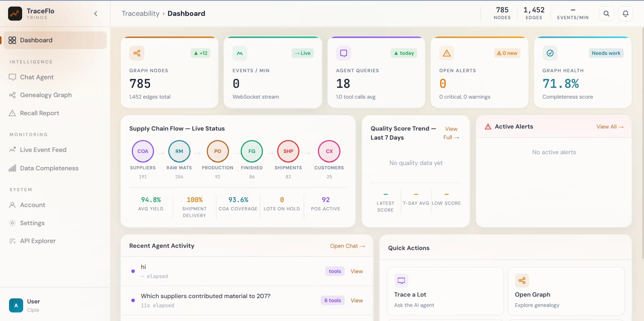Viewport: 644px width, 321px height.
Task: Click the Graph Health checkmark icon
Action: [550, 53]
